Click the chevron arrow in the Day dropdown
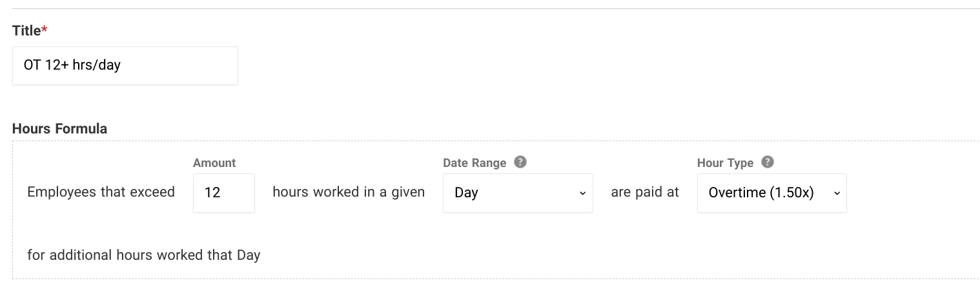Screen dimensions: 980x283 (x=582, y=193)
